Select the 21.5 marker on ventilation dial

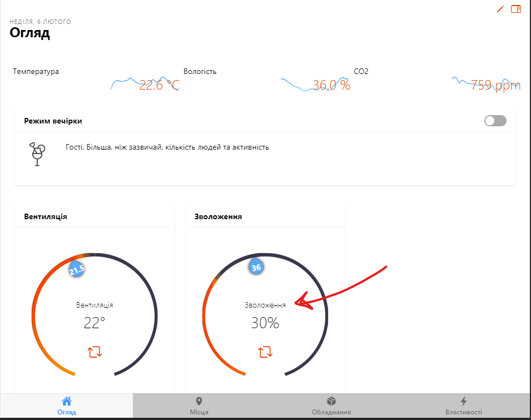[77, 269]
